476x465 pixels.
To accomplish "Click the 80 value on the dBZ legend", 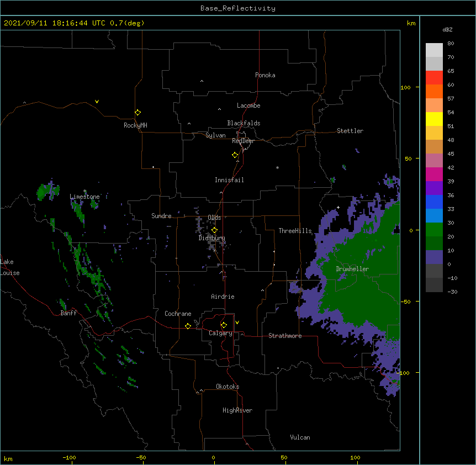I will click(451, 44).
